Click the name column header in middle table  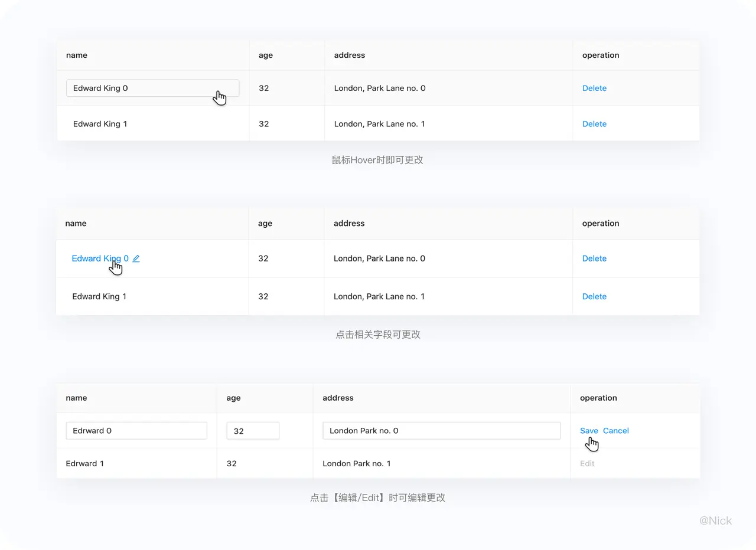(x=76, y=223)
